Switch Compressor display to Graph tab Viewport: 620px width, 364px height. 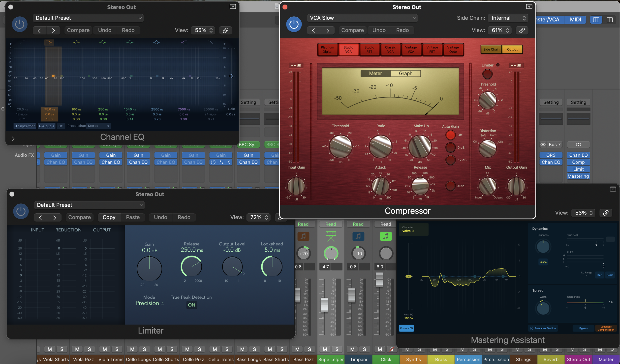pyautogui.click(x=405, y=73)
